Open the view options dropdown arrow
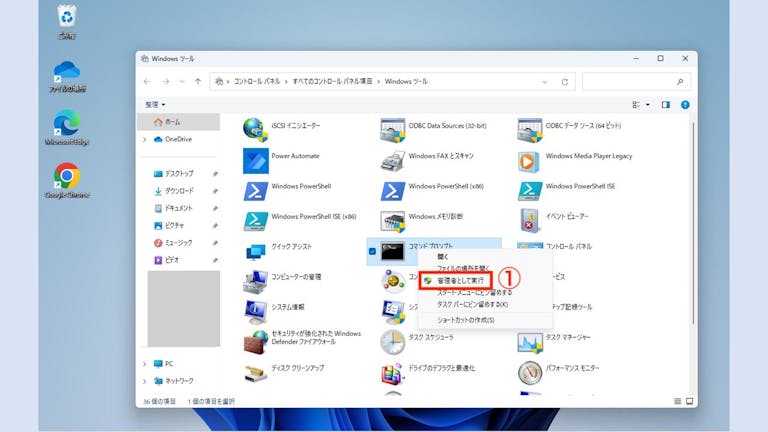This screenshot has height=432, width=768. tap(648, 104)
